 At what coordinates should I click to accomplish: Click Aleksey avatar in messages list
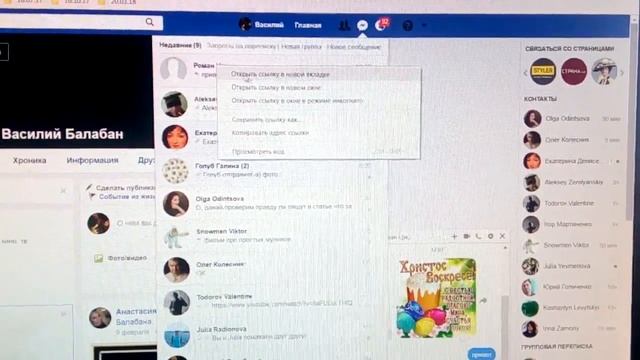click(174, 104)
